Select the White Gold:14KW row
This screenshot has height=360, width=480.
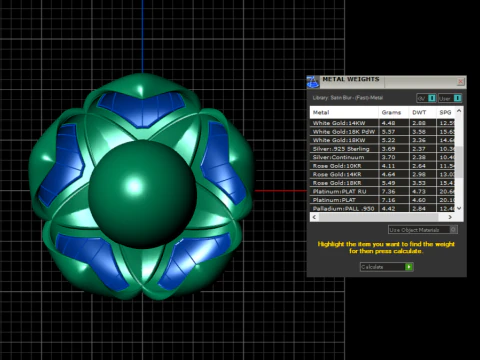382,123
